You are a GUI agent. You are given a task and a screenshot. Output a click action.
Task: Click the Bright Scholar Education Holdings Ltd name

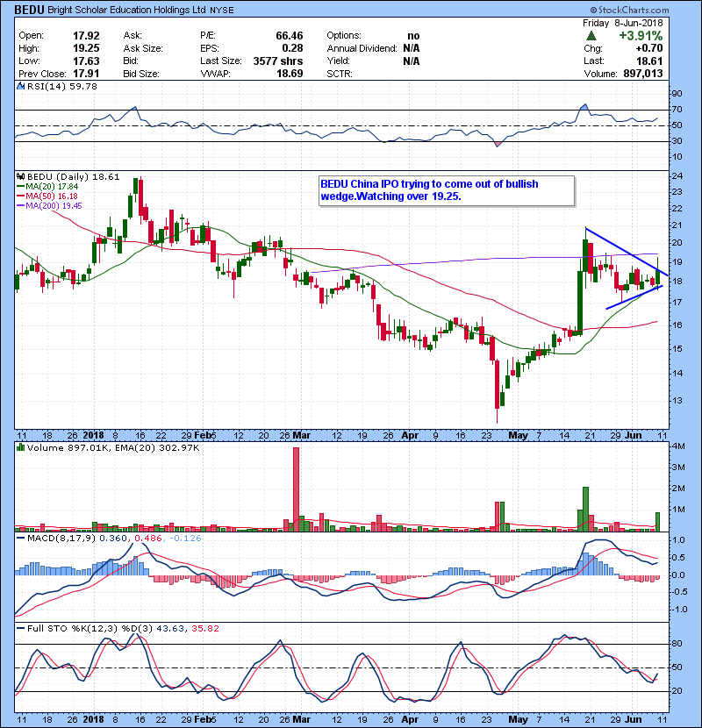click(x=126, y=10)
